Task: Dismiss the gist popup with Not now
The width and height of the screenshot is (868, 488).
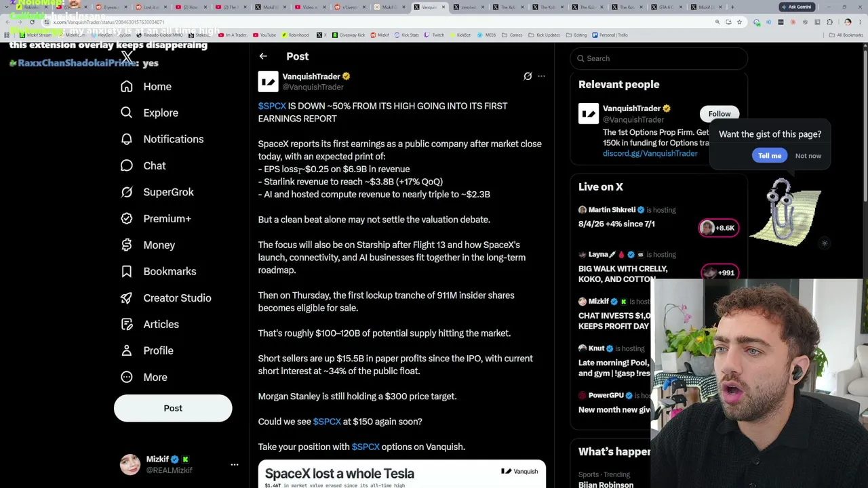Action: tap(808, 156)
